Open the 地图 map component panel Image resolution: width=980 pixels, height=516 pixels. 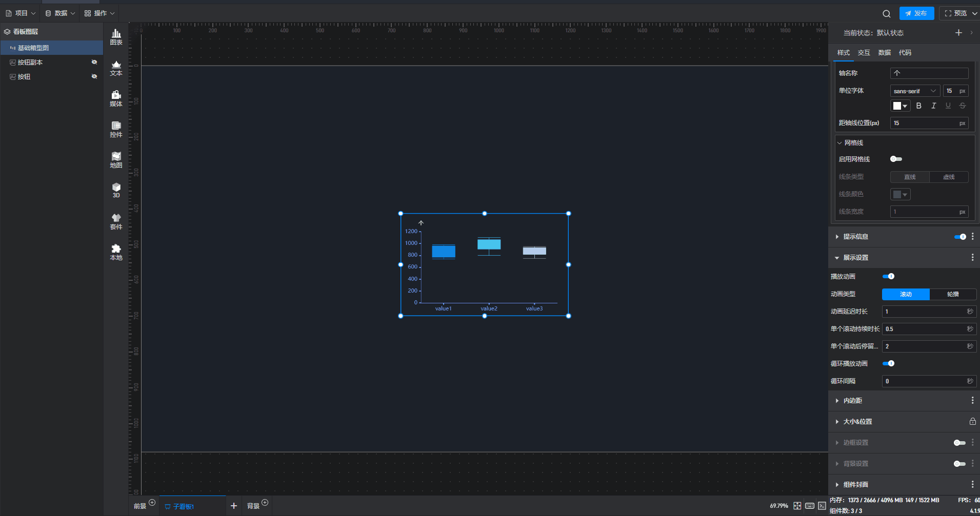tap(116, 160)
